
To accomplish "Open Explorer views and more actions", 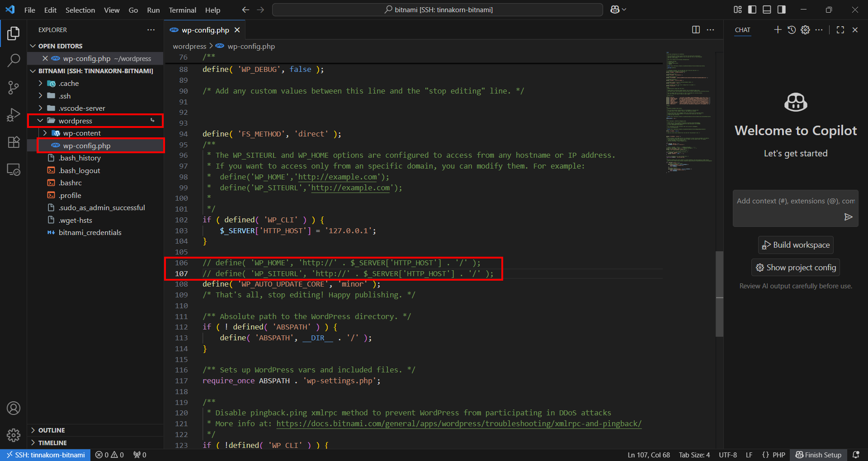I will pos(151,30).
